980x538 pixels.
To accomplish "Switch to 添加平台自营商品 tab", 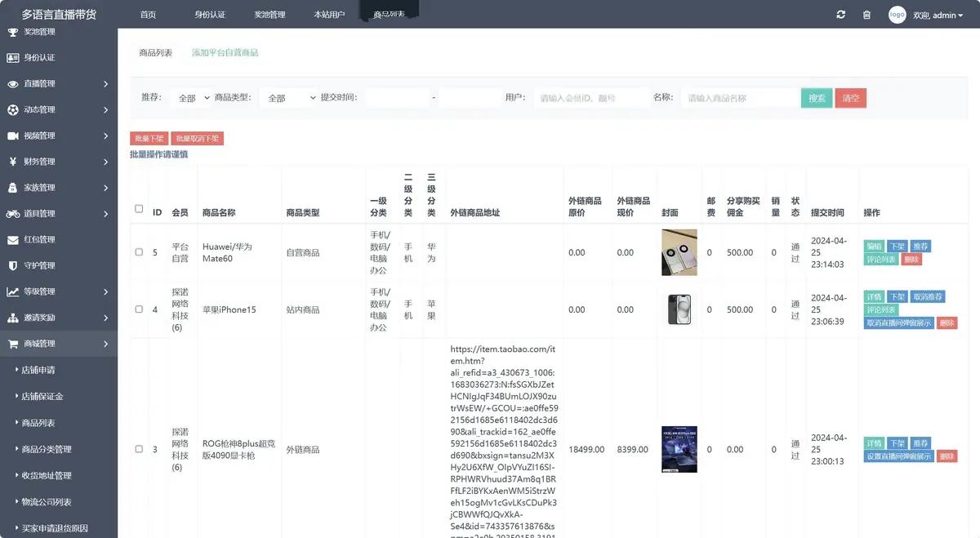I will (225, 52).
